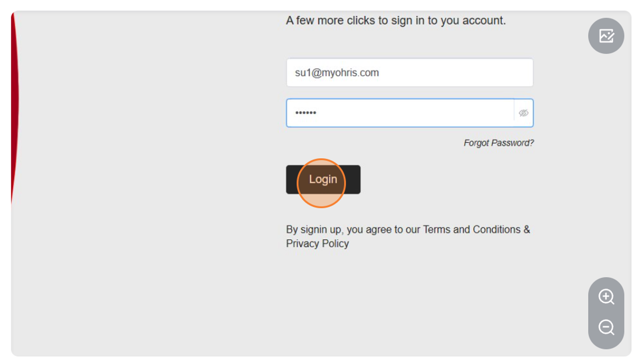Image resolution: width=639 pixels, height=364 pixels.
Task: Click the dark right edge of the Login button
Action: click(x=354, y=180)
